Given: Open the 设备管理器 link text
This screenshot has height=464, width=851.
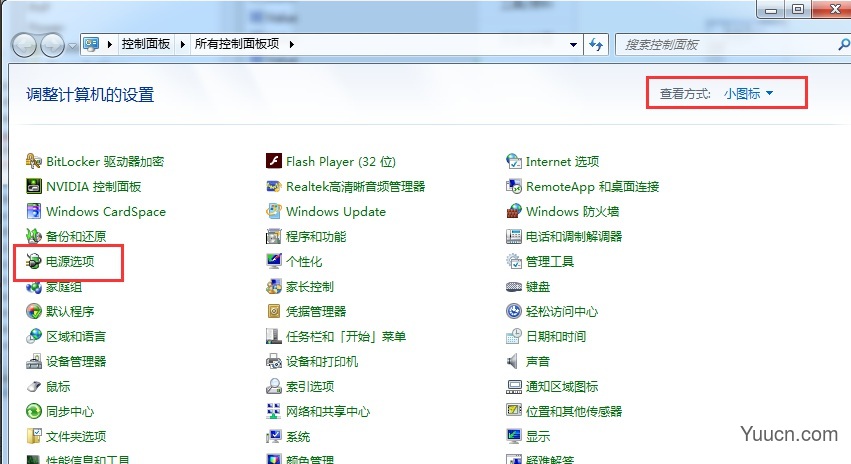Looking at the screenshot, I should pyautogui.click(x=76, y=361).
